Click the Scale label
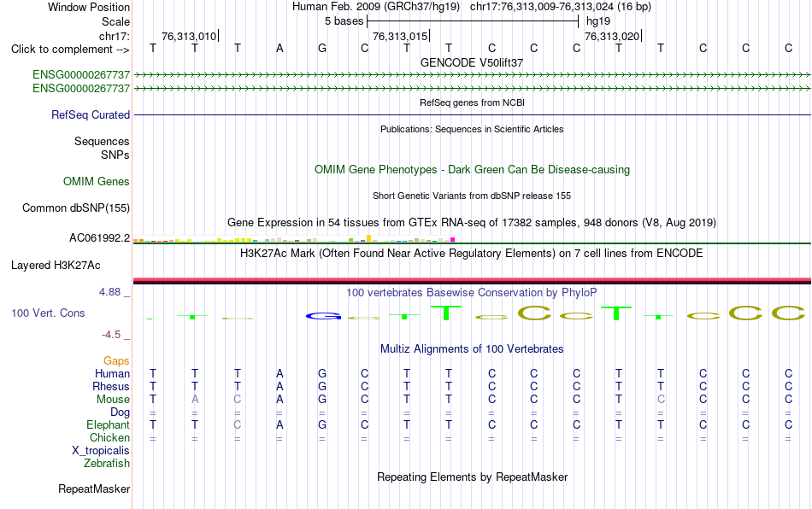The image size is (812, 509). [x=115, y=21]
